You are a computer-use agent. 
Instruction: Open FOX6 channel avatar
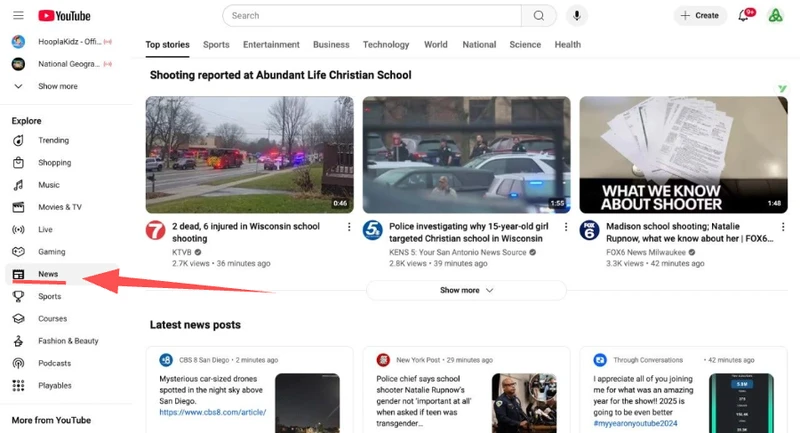click(x=589, y=231)
